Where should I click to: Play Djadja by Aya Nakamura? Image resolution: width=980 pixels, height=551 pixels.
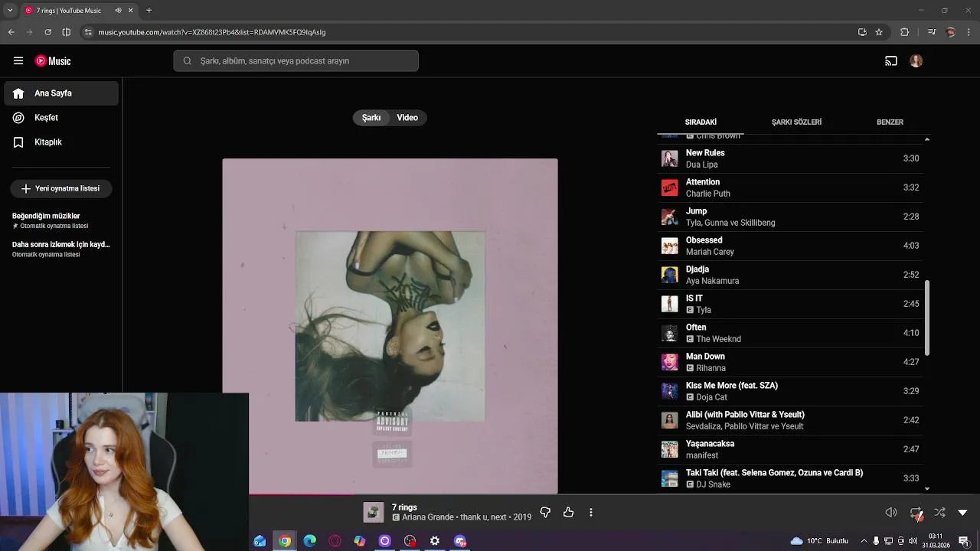790,275
